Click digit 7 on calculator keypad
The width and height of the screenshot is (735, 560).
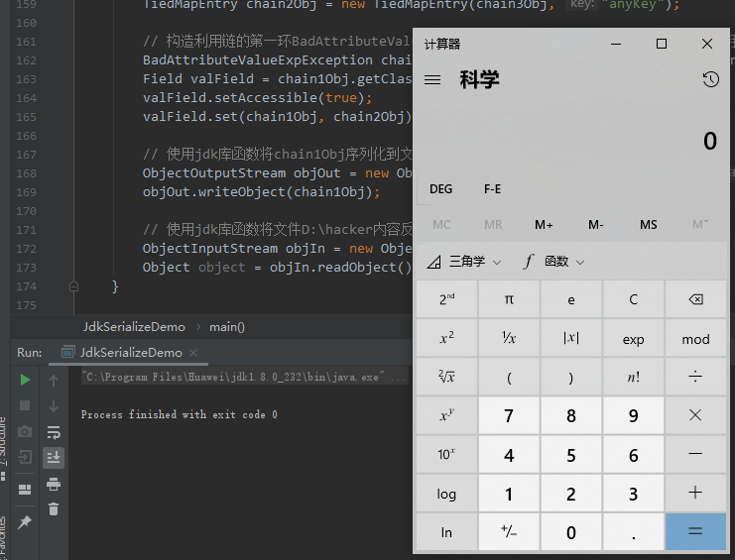(x=509, y=415)
